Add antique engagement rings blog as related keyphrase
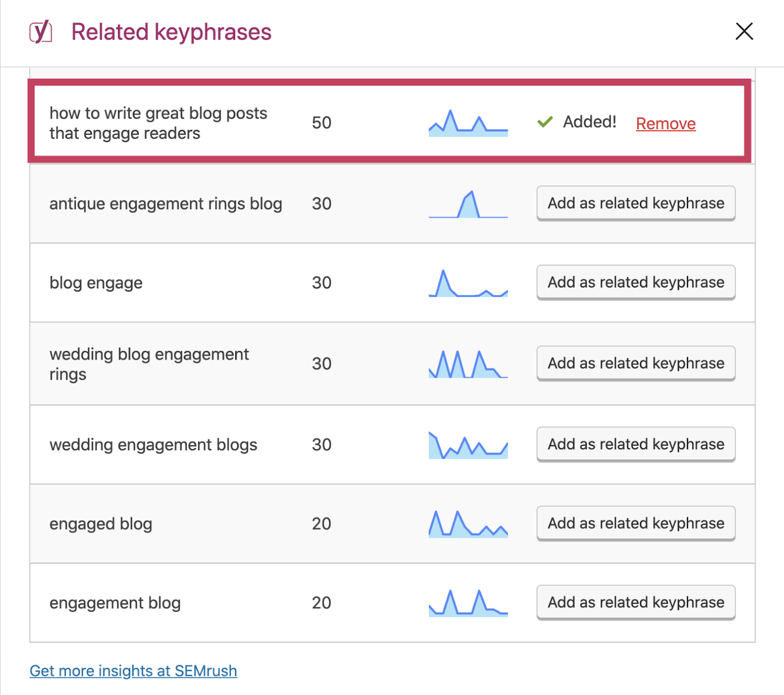Screen dimensions: 784x695 [x=636, y=204]
